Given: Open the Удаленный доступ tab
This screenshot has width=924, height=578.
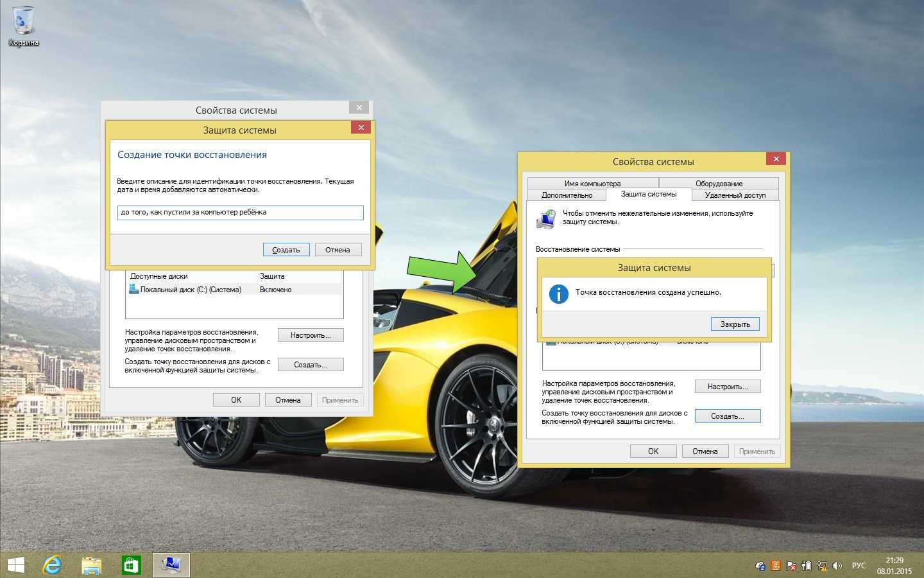Looking at the screenshot, I should pyautogui.click(x=735, y=195).
